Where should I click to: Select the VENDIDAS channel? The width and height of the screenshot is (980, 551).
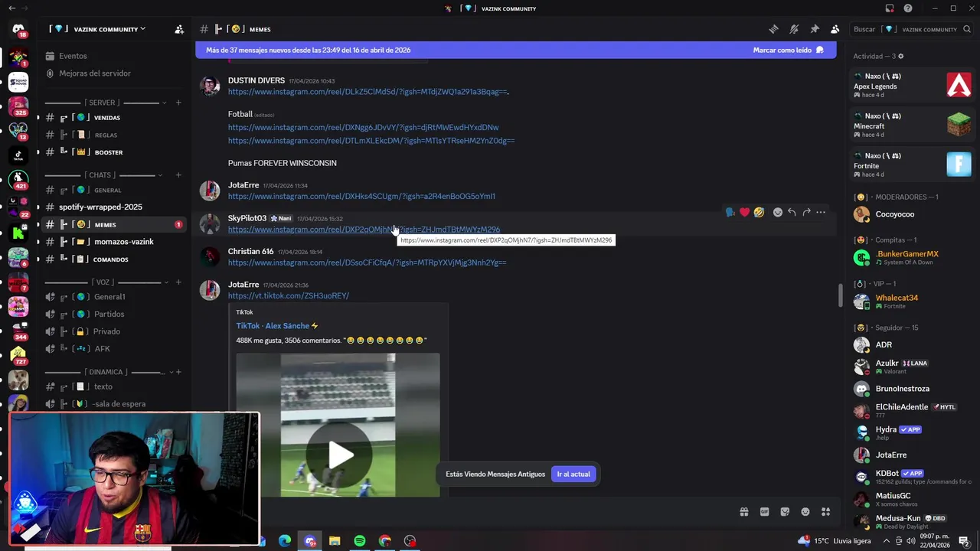[x=115, y=118]
